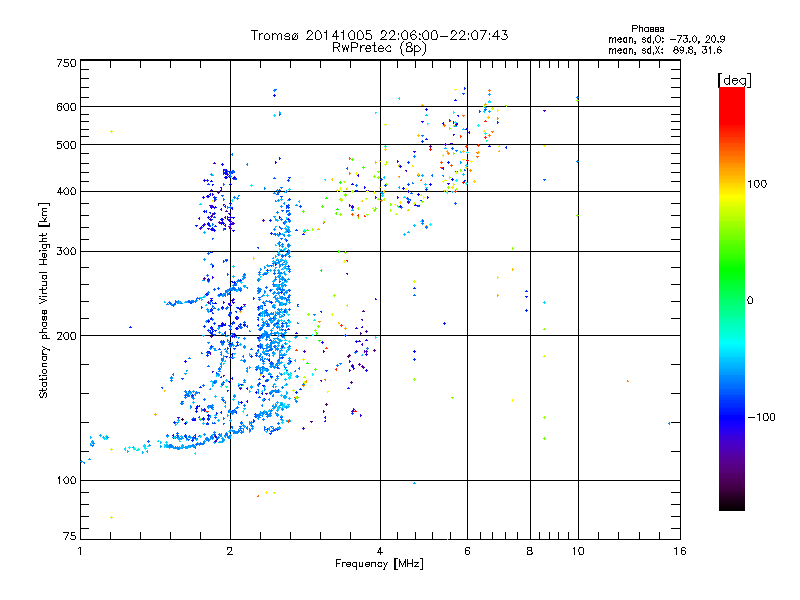Click the plot title 'Tromsø 20141005 22:06:00-22:07:43'

coord(379,35)
